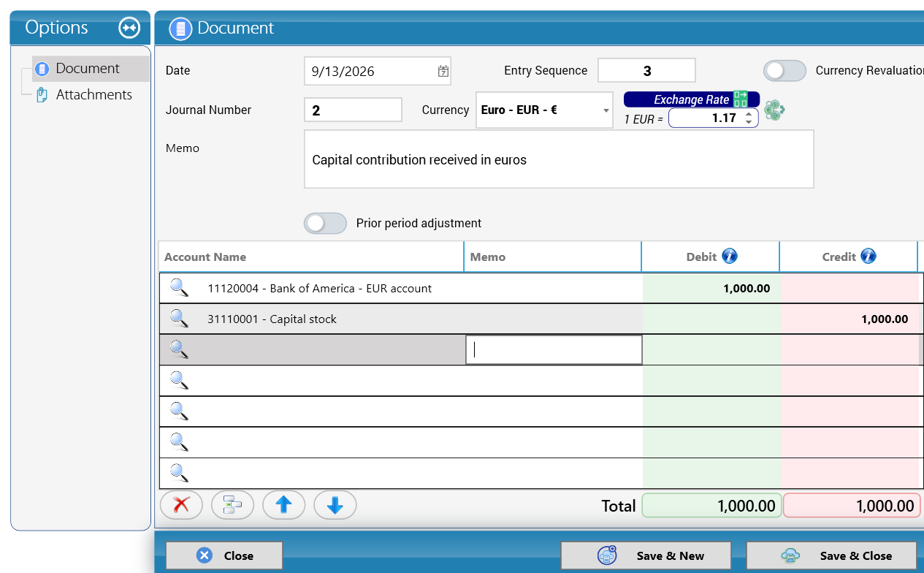The width and height of the screenshot is (924, 573).
Task: Click the magnifier on the row being edited
Action: pyautogui.click(x=179, y=349)
